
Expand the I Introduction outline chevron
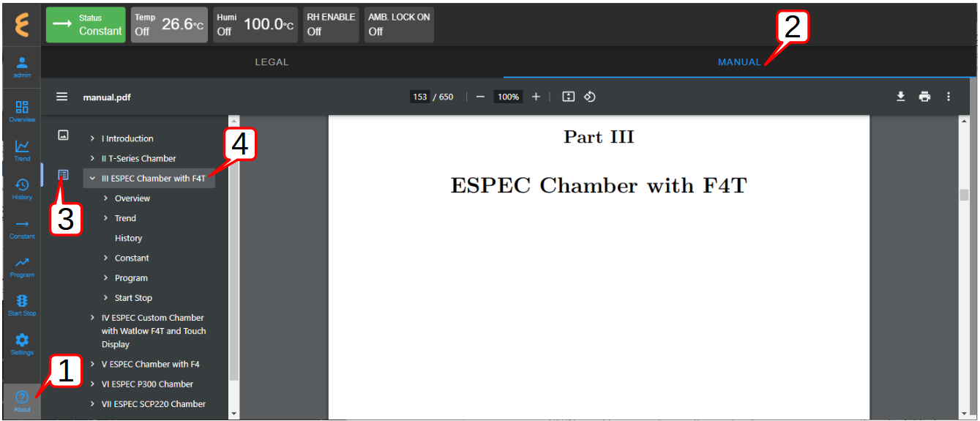pos(92,138)
